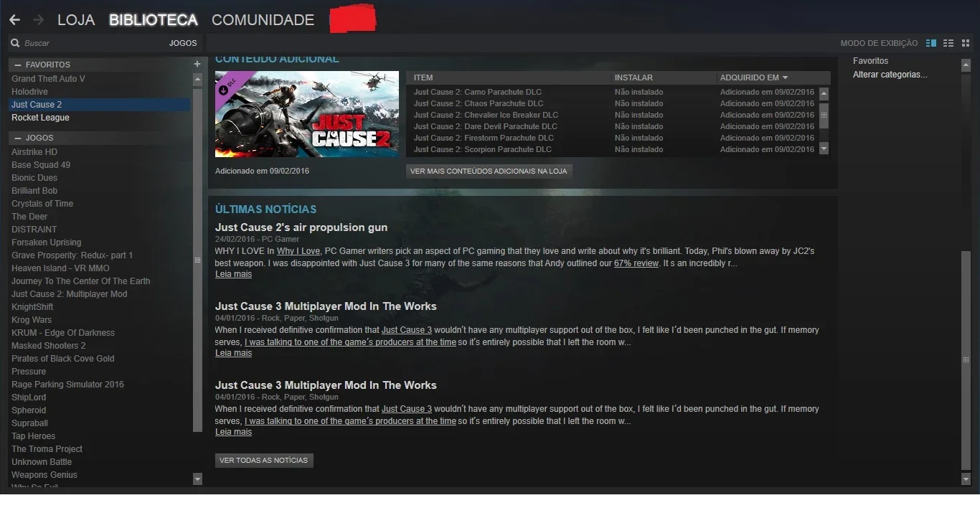
Task: Select Rocket League in favorites
Action: pos(40,118)
